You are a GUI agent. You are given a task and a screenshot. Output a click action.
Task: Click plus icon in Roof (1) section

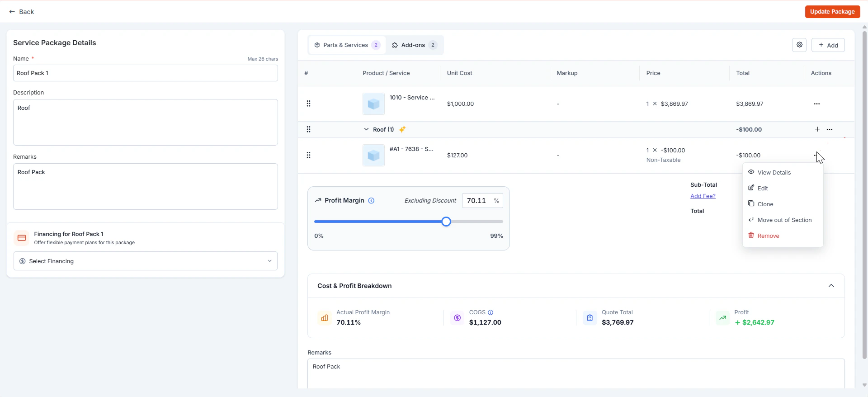click(x=817, y=129)
